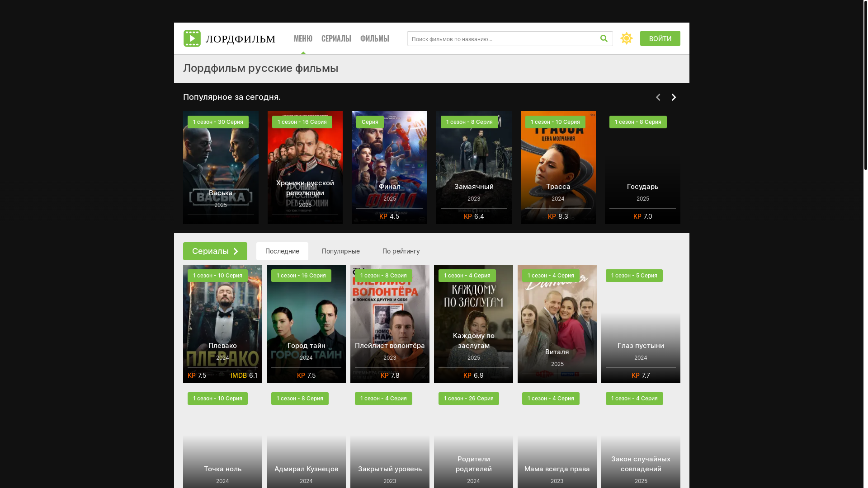The image size is (868, 488).
Task: Click the ВОЙТИ login button
Action: (660, 38)
